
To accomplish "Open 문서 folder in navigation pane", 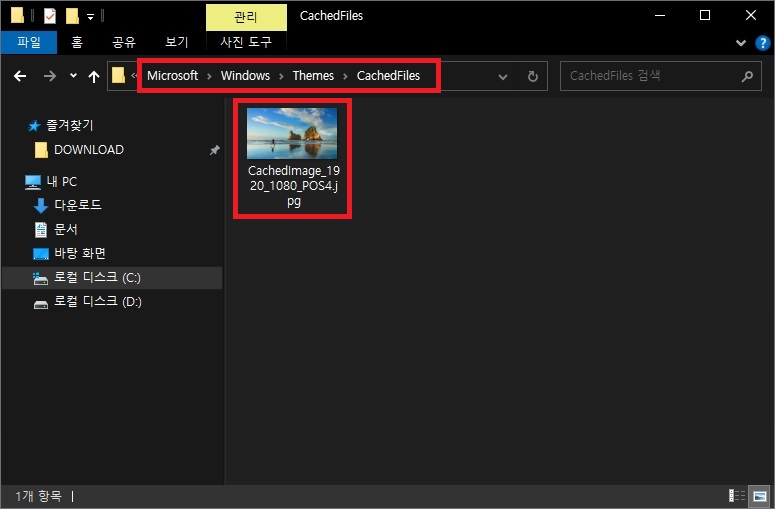I will click(66, 229).
